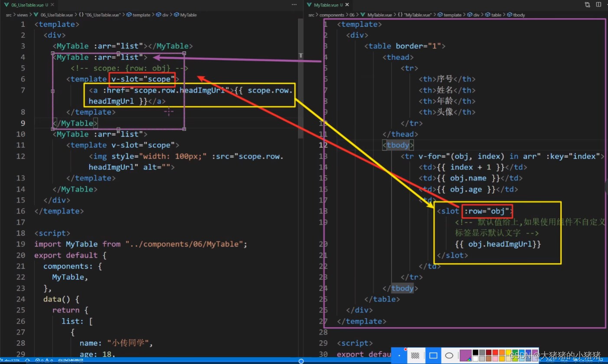Viewport: 608px width, 364px height.
Task: Click the left editor vertical scrollbar
Action: [x=301, y=78]
